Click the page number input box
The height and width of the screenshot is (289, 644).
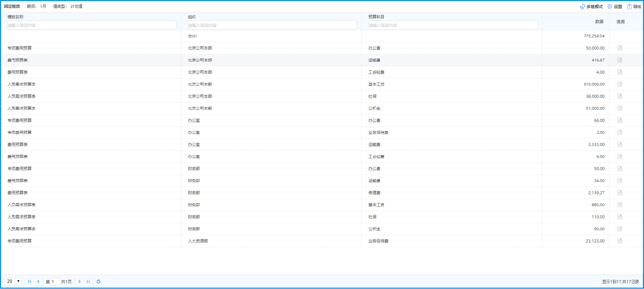(55, 282)
